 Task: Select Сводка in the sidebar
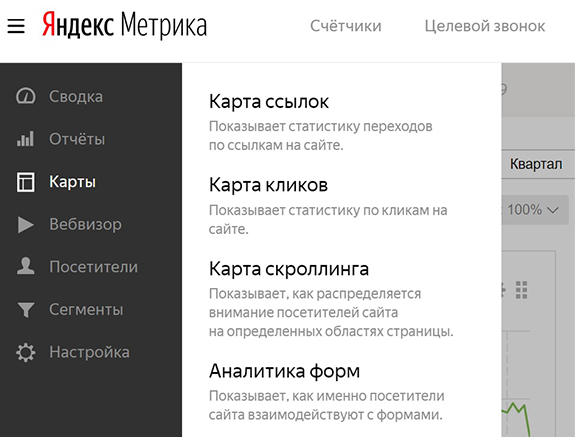(76, 97)
